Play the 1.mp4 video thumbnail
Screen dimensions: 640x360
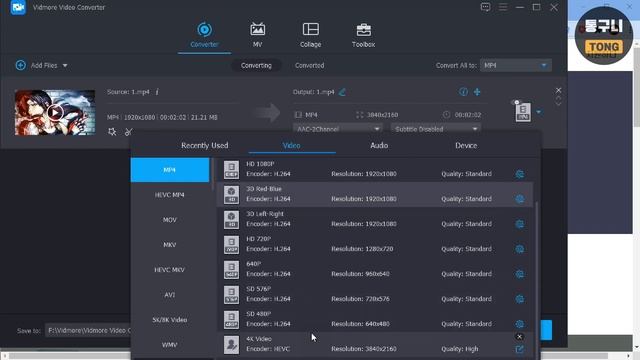[x=55, y=112]
